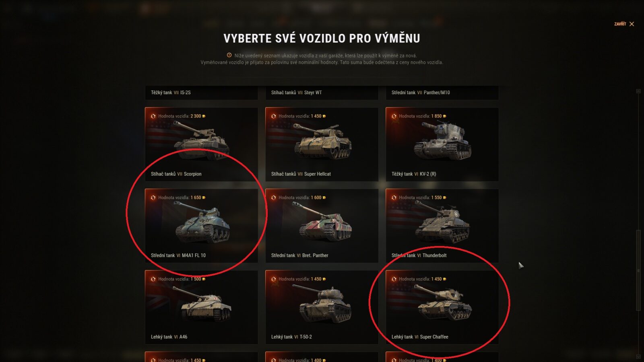Click the trade-in icon on Super Chaffee card
This screenshot has height=362, width=644.
(x=394, y=279)
